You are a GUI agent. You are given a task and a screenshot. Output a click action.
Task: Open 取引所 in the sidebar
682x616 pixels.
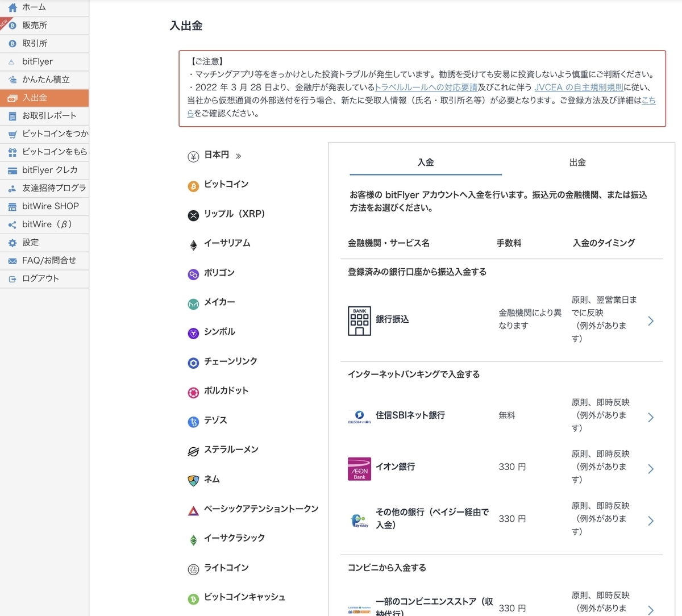[44, 43]
